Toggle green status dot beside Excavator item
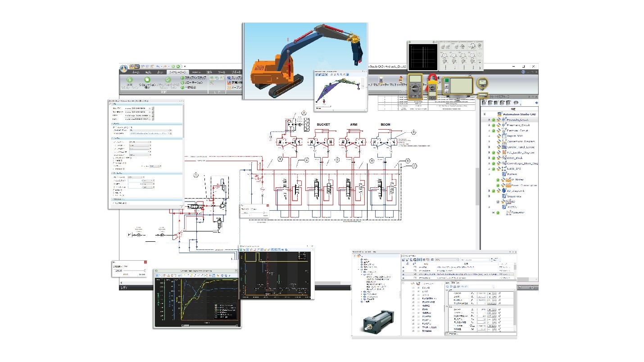 pyautogui.click(x=498, y=213)
